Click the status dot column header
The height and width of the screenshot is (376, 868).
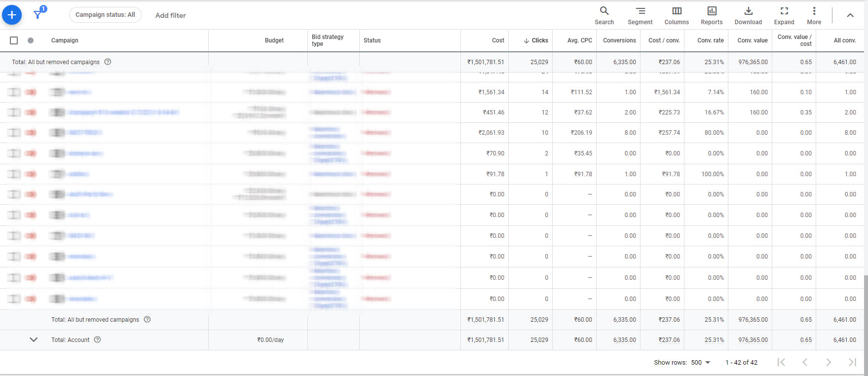point(31,40)
